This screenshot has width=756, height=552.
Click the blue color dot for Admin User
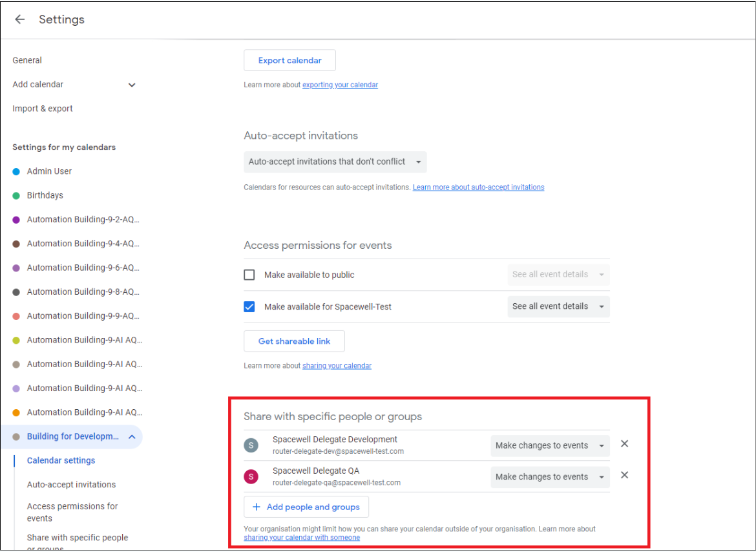(x=16, y=172)
